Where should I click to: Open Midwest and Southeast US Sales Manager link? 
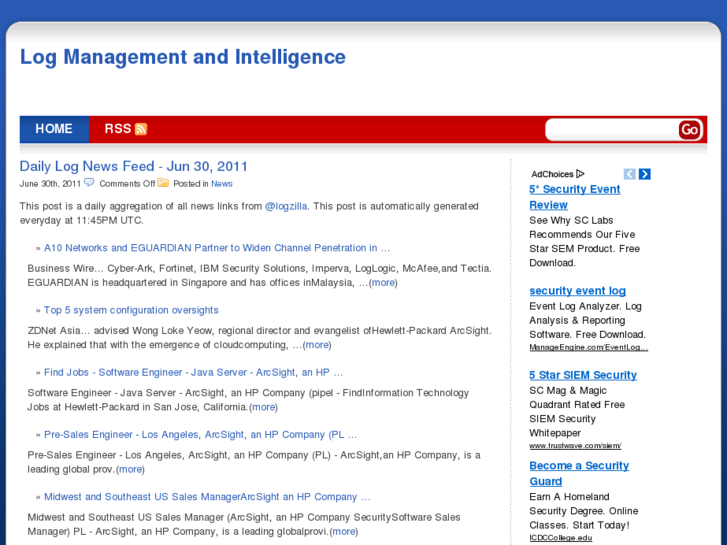(207, 496)
